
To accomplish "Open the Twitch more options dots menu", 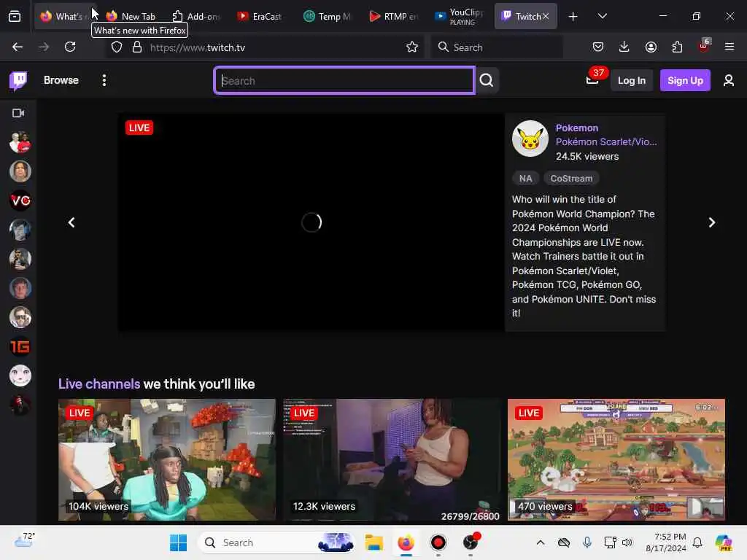I will pos(104,80).
